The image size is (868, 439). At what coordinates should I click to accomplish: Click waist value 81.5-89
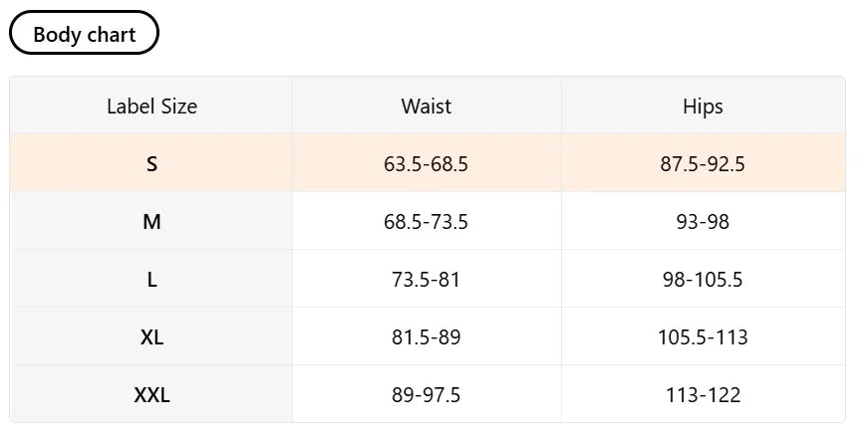[x=426, y=336]
